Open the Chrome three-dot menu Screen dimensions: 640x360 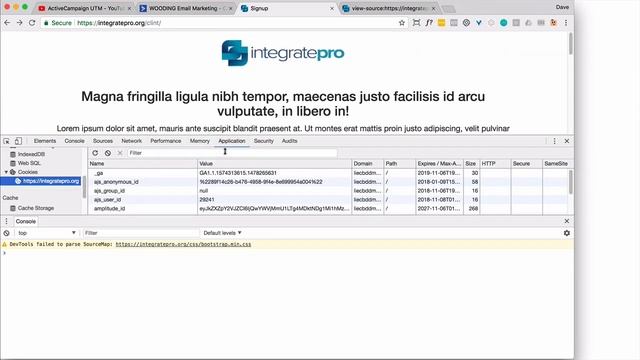[x=566, y=23]
